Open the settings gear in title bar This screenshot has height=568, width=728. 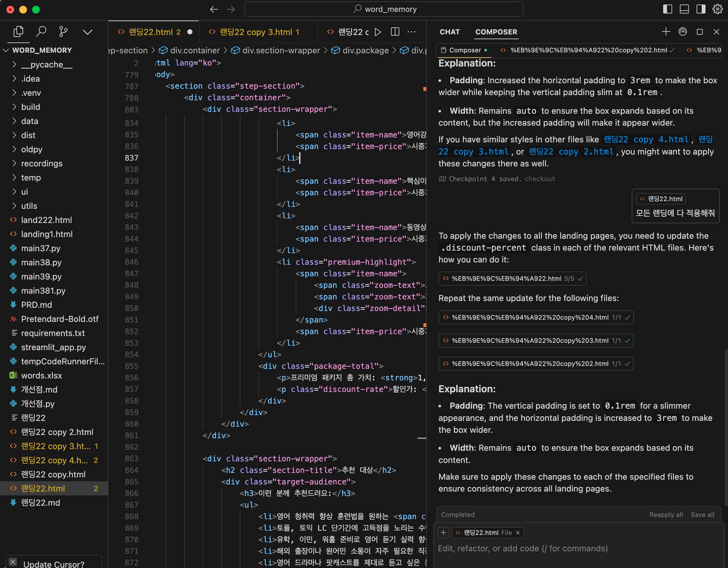(717, 9)
